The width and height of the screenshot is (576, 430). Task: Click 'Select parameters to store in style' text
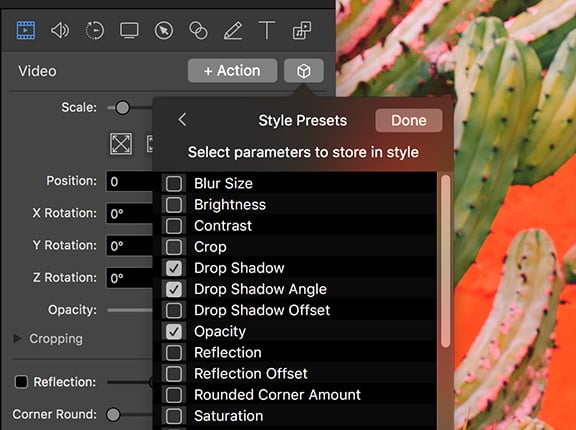(x=303, y=152)
